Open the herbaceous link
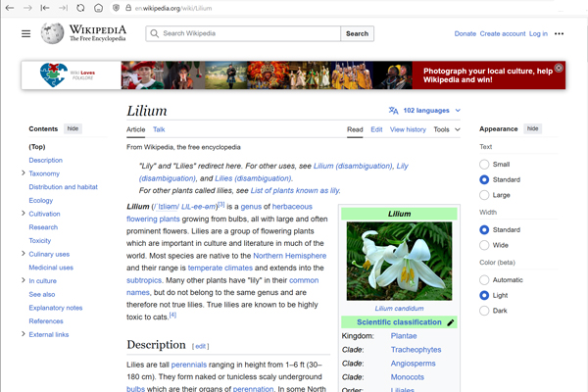 pyautogui.click(x=292, y=207)
